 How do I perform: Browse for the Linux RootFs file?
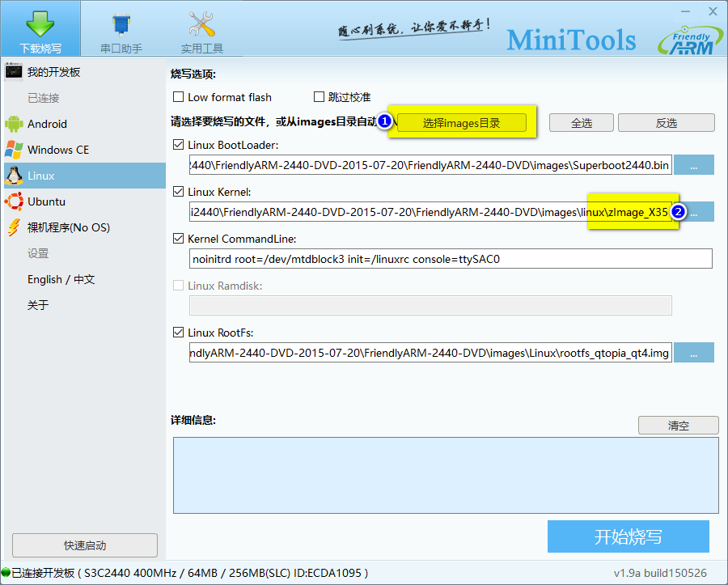point(694,353)
